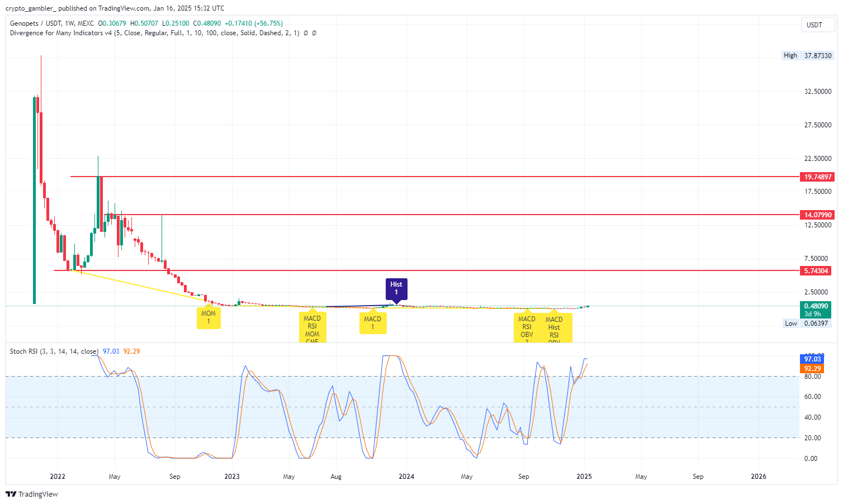Viewport: 843px width, 504px height.
Task: Click the 2023 label on time axis
Action: 232,477
